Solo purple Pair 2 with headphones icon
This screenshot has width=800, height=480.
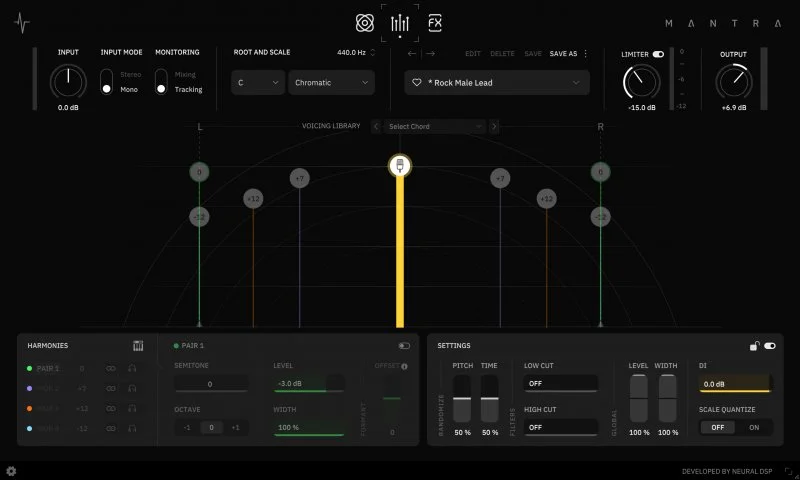click(x=132, y=388)
